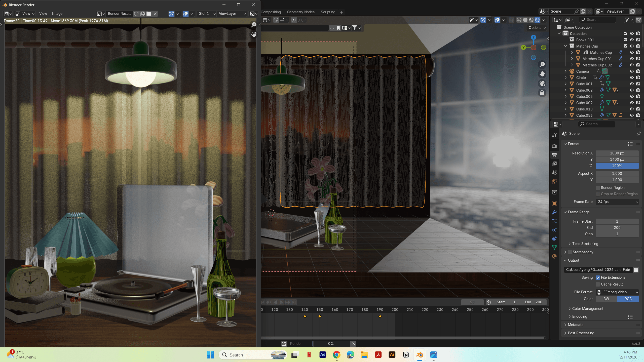Select rendered viewport shading mode icon
This screenshot has height=362, width=644.
coord(537,20)
